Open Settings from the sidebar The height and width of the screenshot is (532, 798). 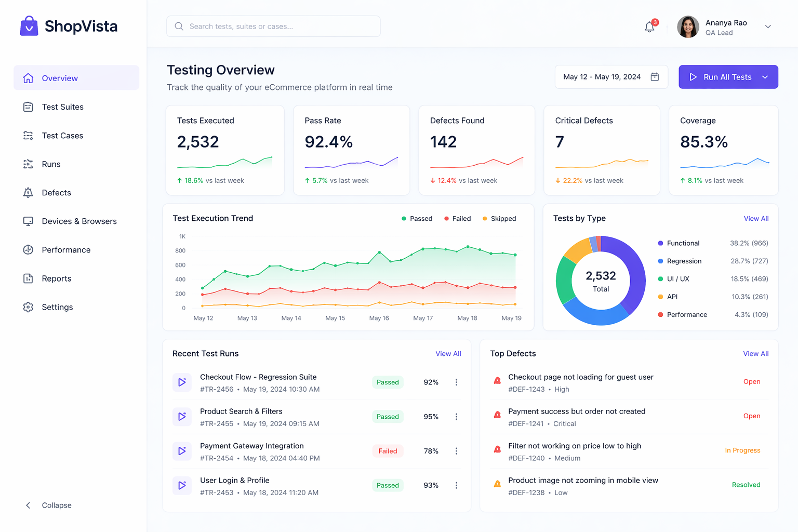click(57, 307)
